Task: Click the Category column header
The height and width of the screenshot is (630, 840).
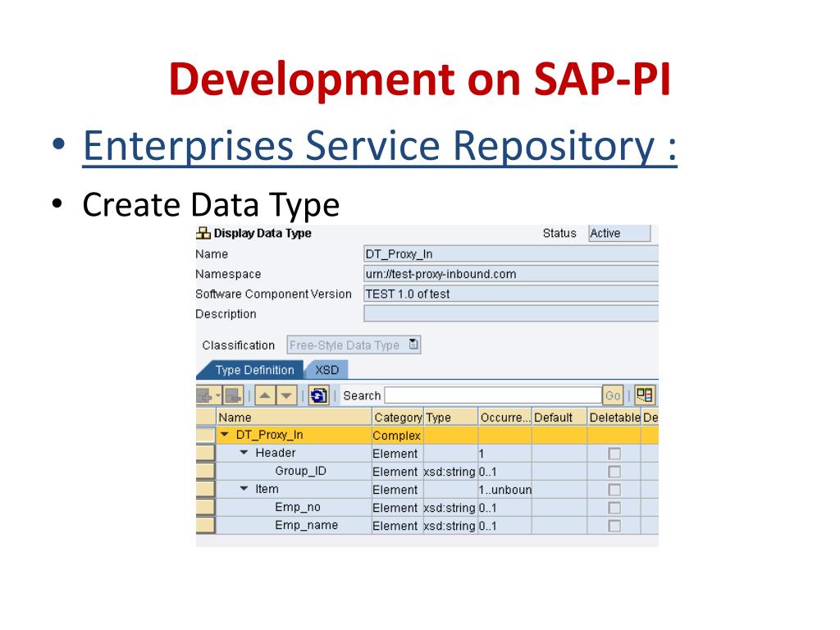Action: pos(398,417)
